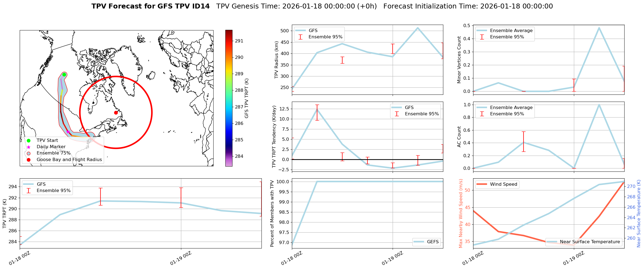Click the magenta star on the map track
Image resolution: width=644 pixels, height=269 pixels.
pyautogui.click(x=68, y=132)
